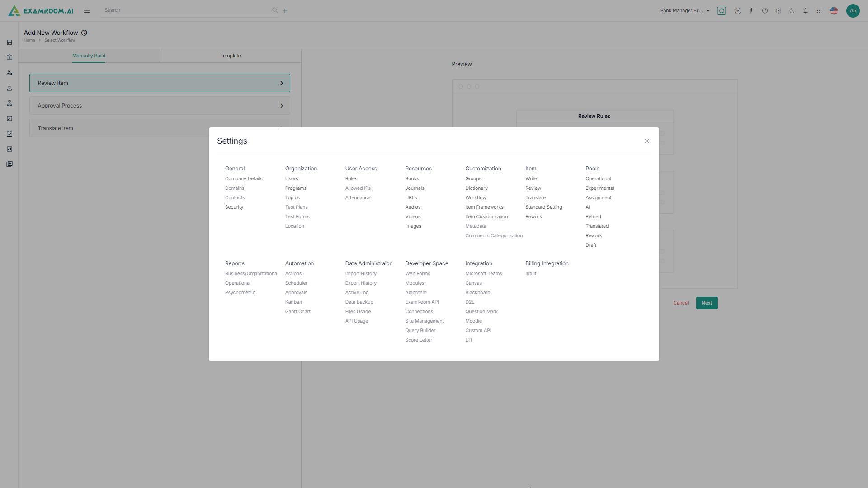Screen dimensions: 868x488
Task: Switch to the Template tab
Action: point(230,56)
